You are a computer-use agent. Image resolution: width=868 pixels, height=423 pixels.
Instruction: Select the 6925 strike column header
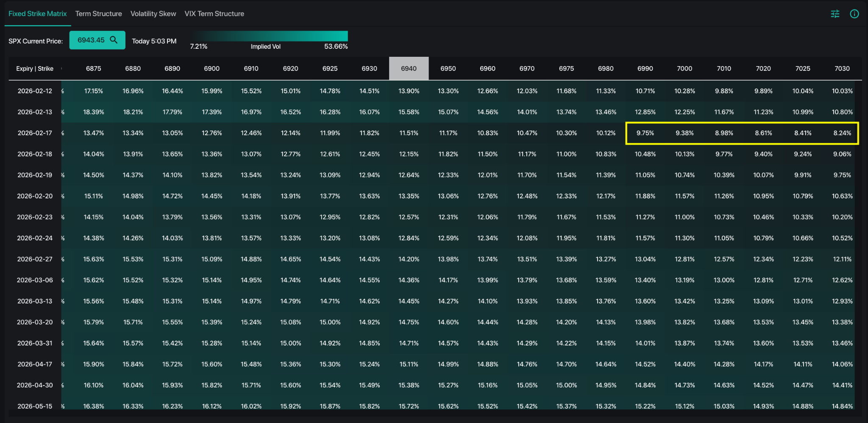point(330,68)
